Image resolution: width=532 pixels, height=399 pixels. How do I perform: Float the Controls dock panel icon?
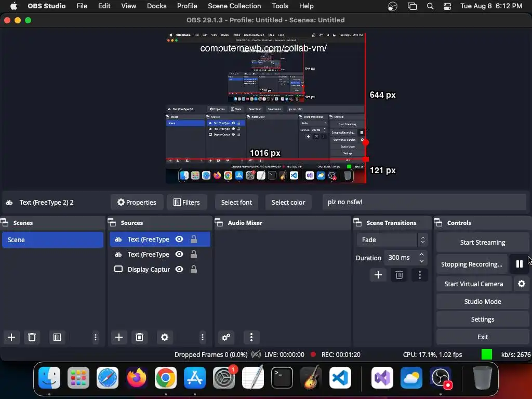[438, 222]
